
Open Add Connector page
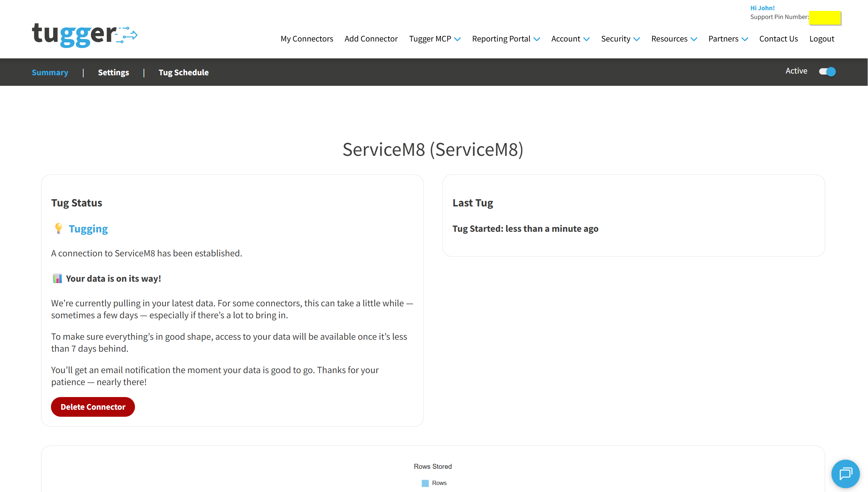(x=371, y=39)
